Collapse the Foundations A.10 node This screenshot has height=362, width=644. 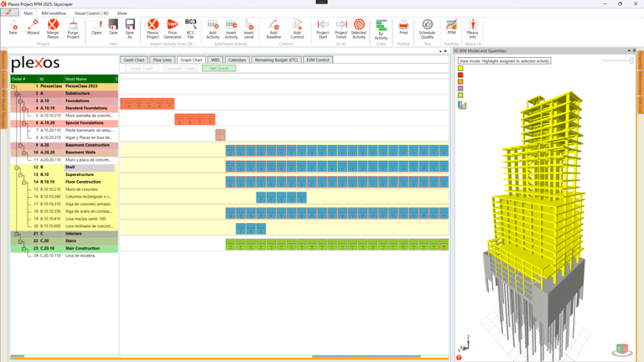[20, 101]
